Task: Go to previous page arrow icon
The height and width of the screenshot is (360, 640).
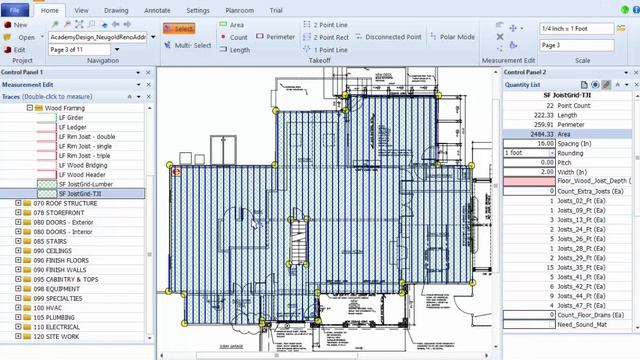Action: (116, 24)
